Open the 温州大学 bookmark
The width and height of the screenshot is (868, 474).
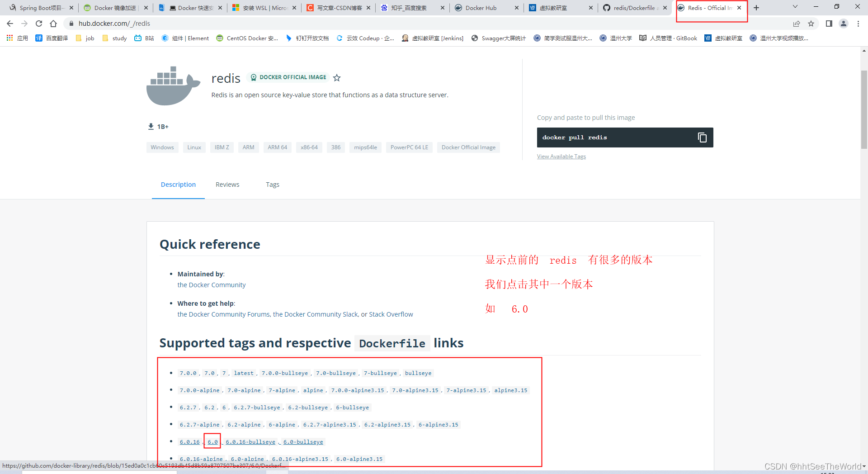[x=616, y=38]
